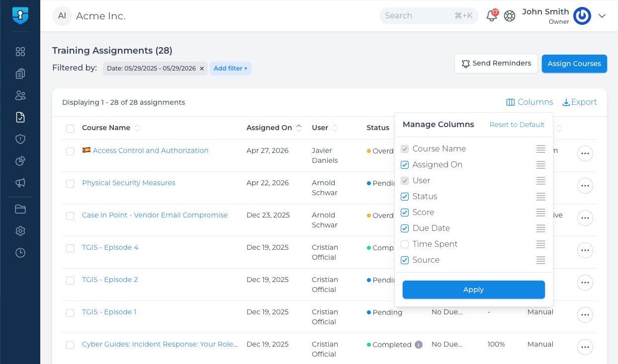Uncheck the Source column checkbox
This screenshot has height=364, width=618.
[405, 260]
